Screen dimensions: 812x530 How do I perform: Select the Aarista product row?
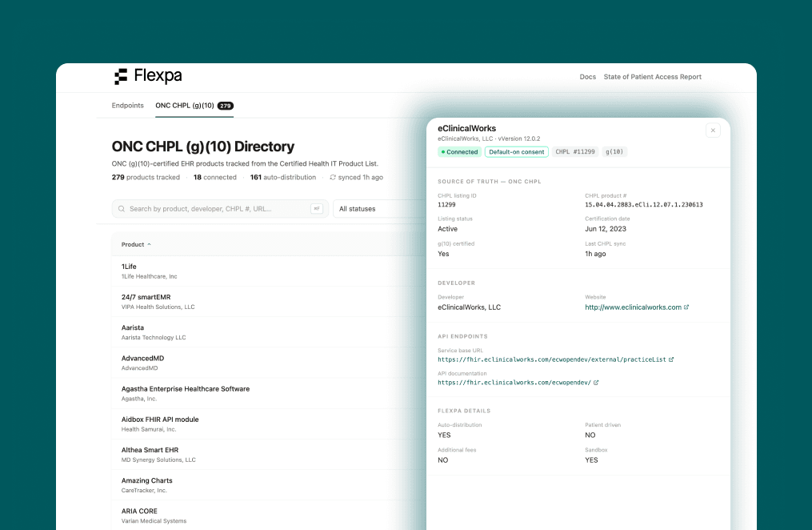[270, 332]
